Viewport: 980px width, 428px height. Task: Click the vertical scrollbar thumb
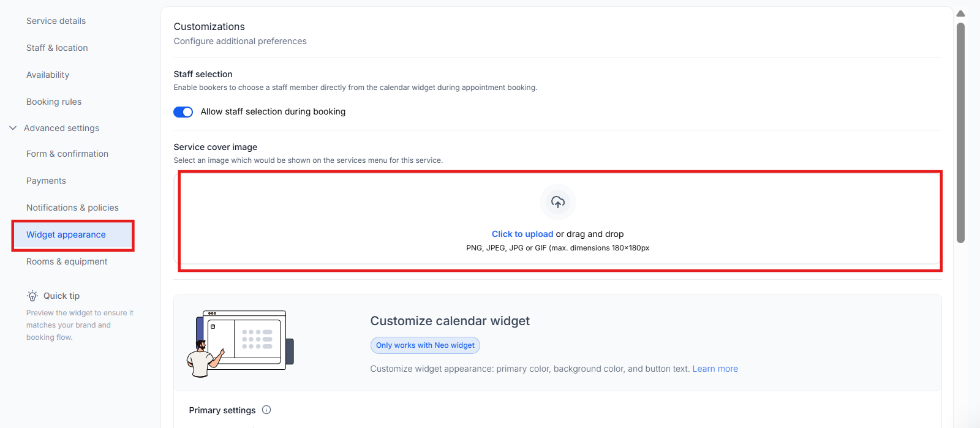960,132
